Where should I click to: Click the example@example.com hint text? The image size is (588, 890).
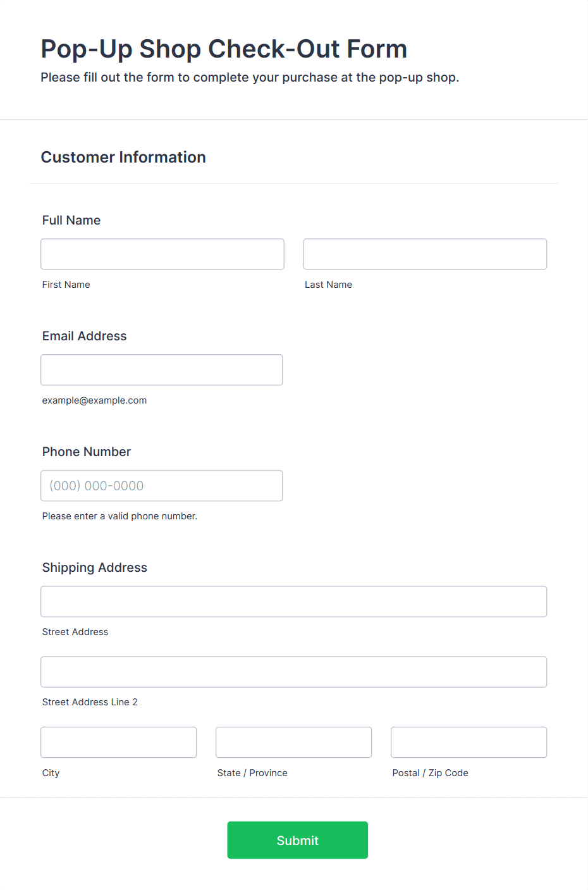[95, 400]
